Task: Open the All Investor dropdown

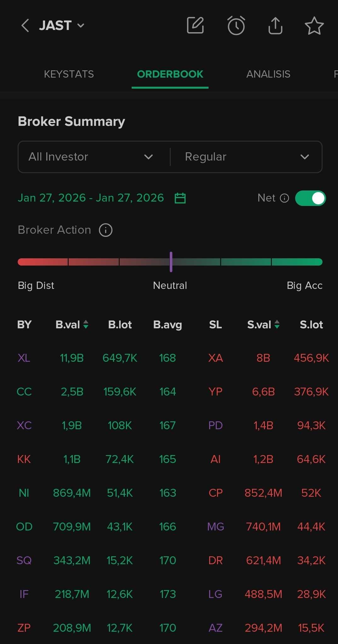Action: [91, 157]
